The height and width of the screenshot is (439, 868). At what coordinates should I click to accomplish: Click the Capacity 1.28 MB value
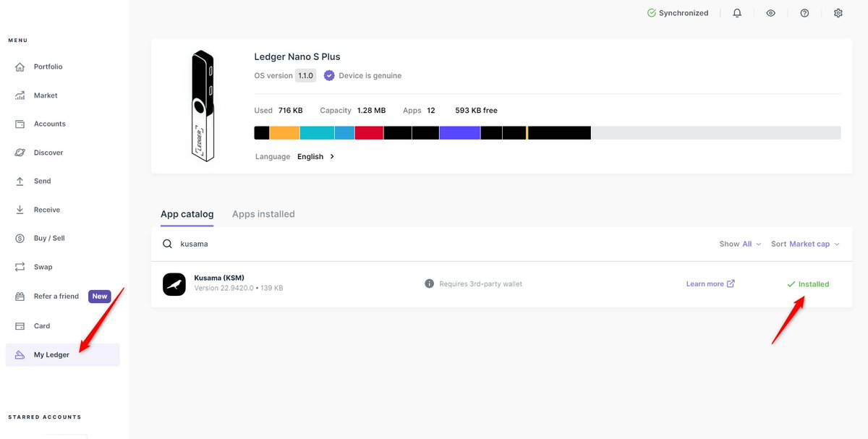pos(371,111)
